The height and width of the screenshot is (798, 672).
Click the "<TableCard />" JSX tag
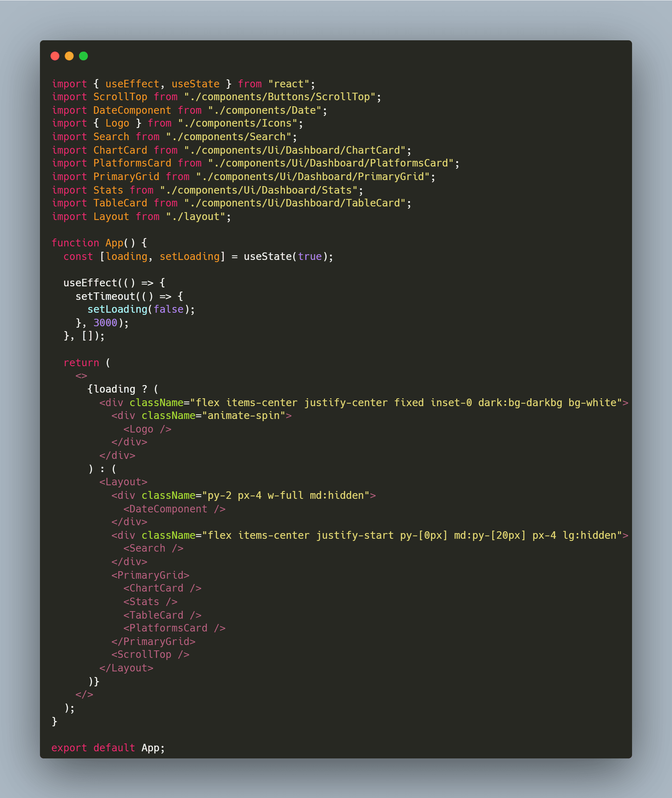162,615
